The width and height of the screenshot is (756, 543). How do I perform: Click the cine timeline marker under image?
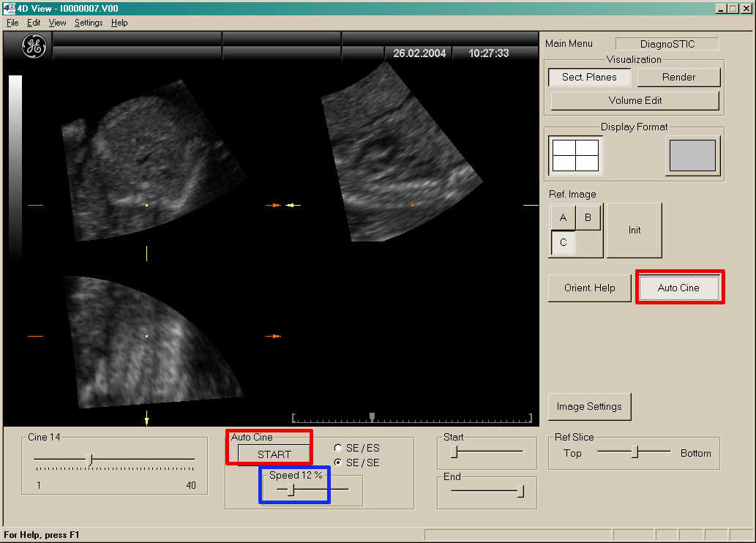[372, 416]
